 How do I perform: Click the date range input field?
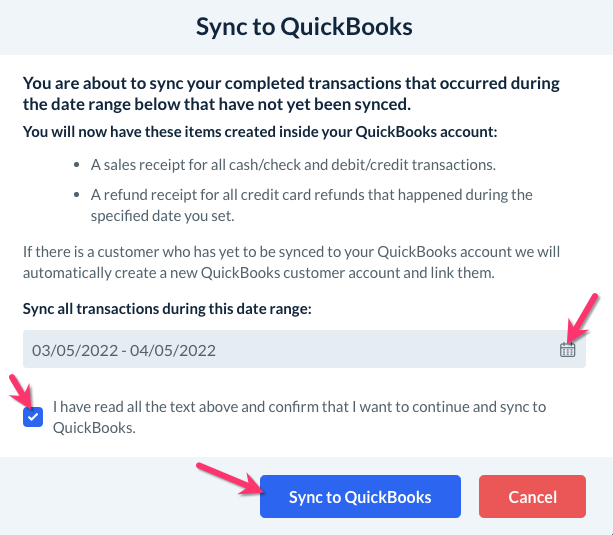290,350
